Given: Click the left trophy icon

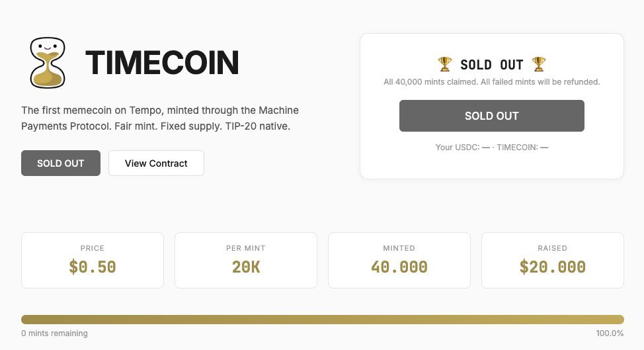Looking at the screenshot, I should point(445,64).
